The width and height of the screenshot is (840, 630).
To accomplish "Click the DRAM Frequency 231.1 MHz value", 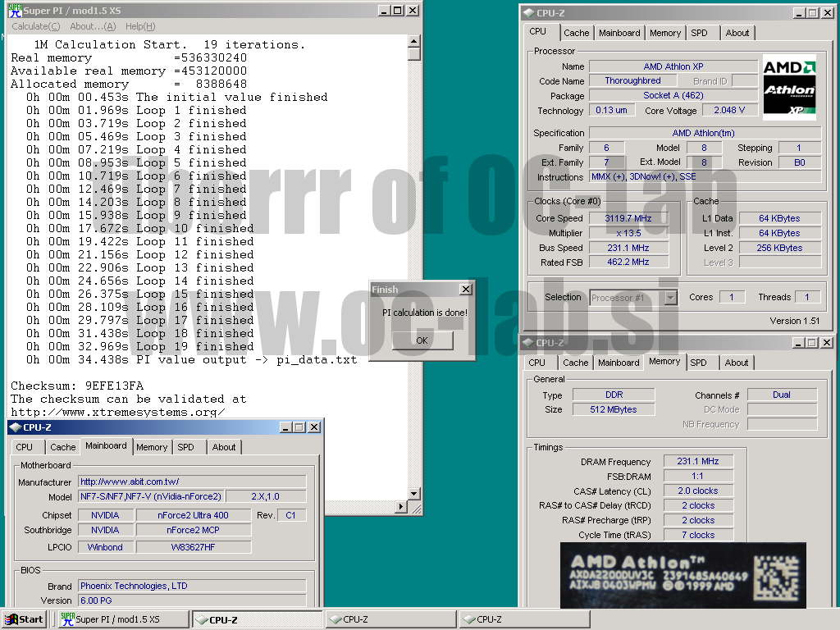I will click(698, 461).
